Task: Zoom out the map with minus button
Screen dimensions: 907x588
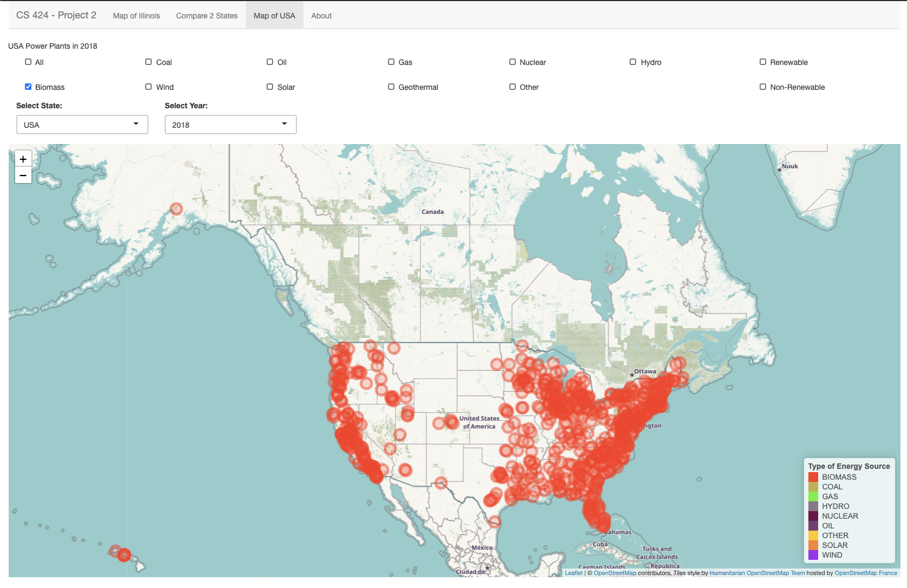Action: click(23, 175)
